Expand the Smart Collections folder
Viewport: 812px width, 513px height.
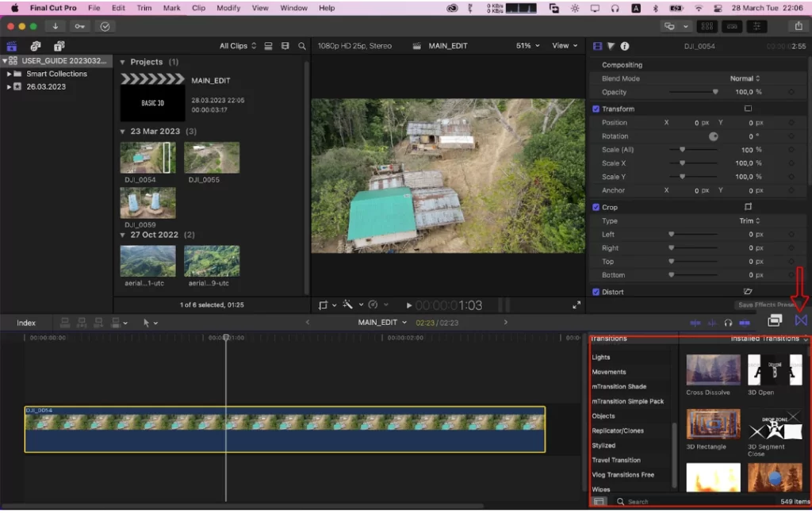pos(9,74)
